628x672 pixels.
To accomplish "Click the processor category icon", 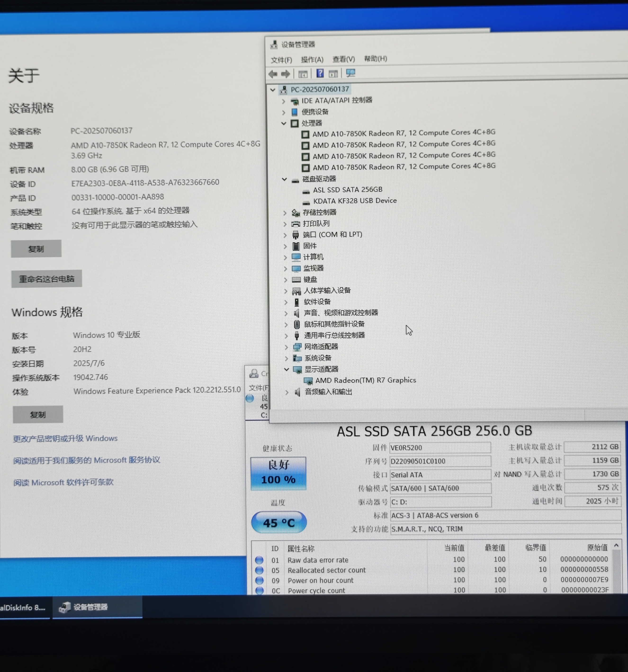I will (x=294, y=123).
